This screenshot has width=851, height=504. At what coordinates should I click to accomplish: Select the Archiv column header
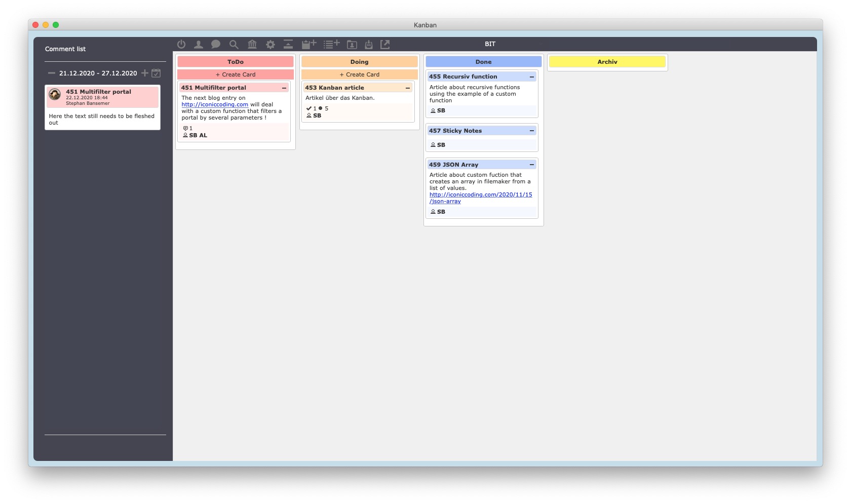pos(607,62)
